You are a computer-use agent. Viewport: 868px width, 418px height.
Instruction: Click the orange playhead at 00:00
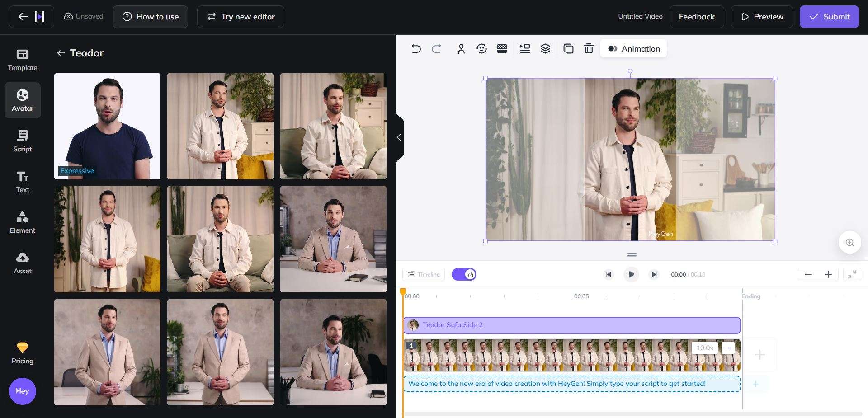403,292
